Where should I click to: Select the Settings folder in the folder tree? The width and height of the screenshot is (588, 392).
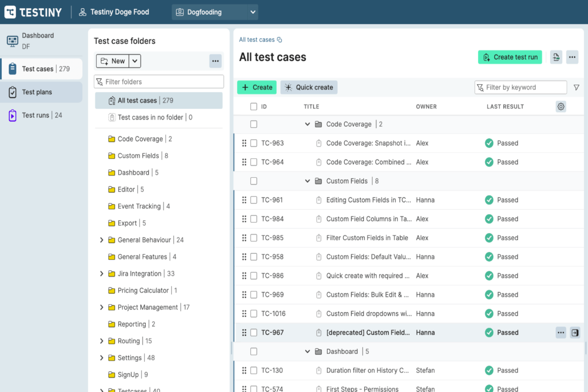point(130,357)
